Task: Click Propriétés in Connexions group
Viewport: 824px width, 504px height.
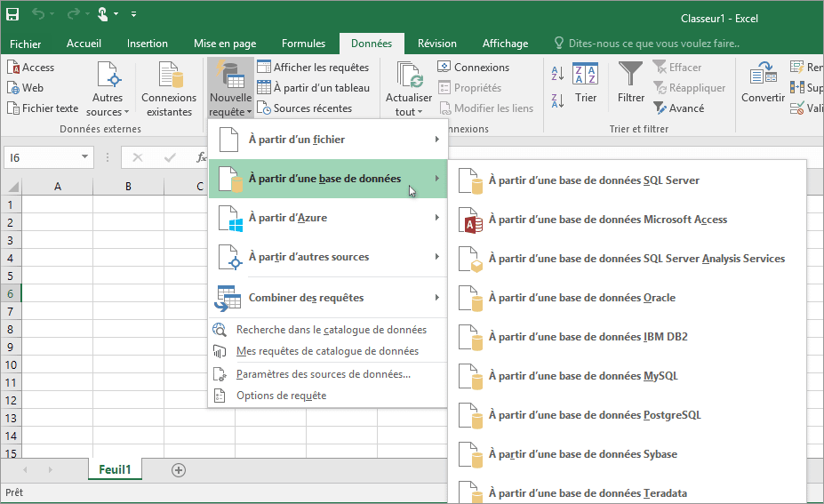Action: (470, 88)
